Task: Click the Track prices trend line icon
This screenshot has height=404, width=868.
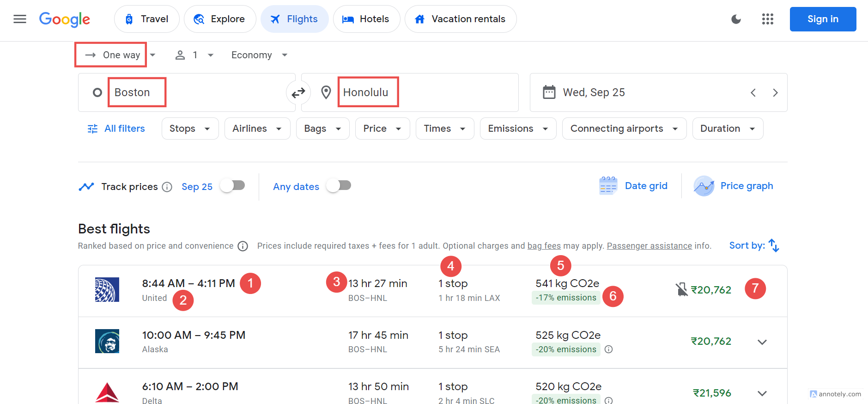Action: [x=86, y=187]
